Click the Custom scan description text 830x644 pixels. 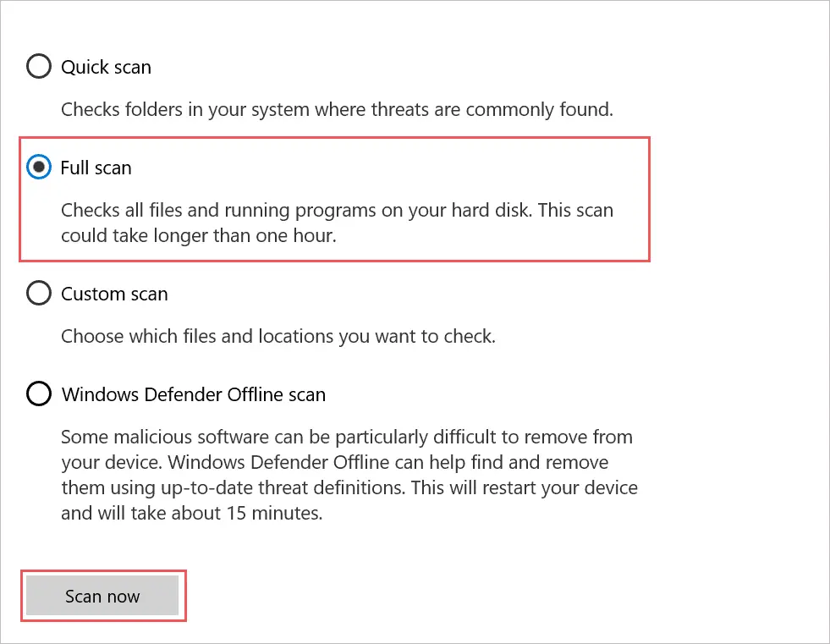tap(278, 336)
